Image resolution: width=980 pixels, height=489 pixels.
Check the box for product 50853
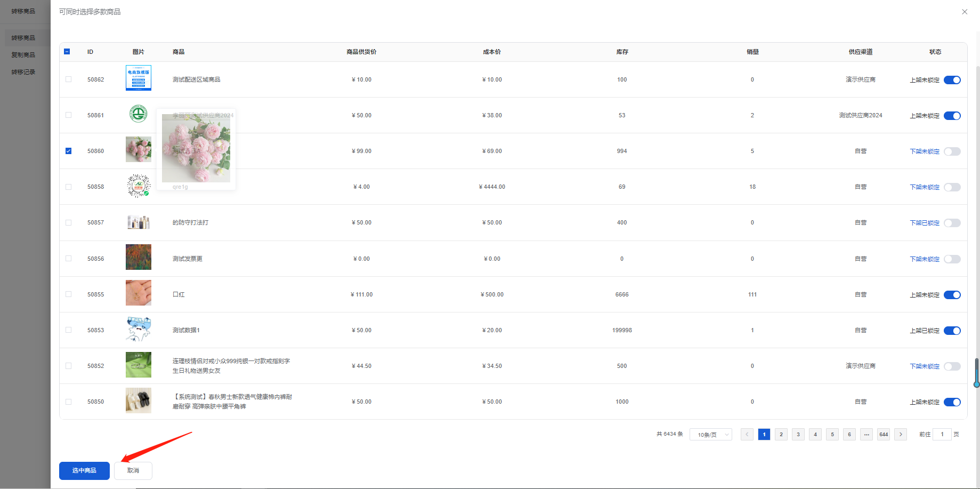tap(68, 330)
